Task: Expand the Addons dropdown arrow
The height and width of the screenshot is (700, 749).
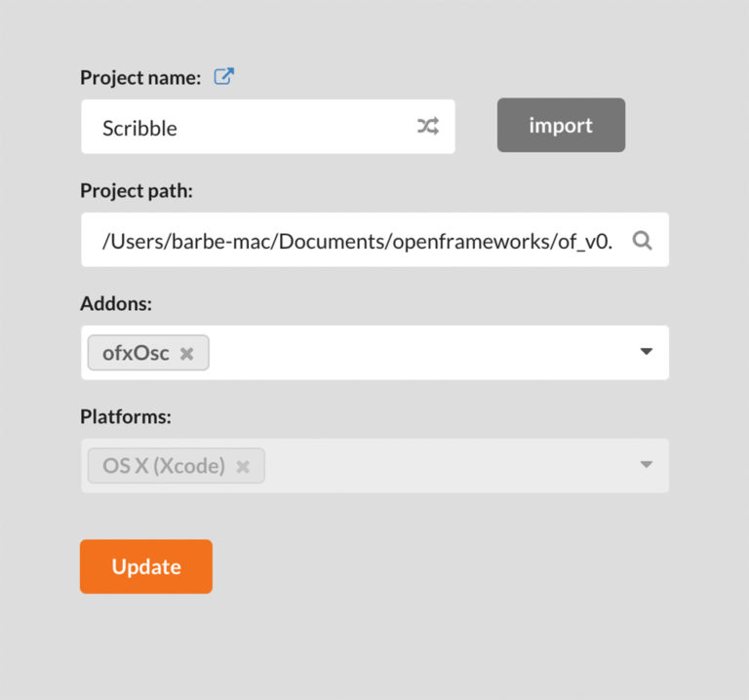Action: [x=646, y=351]
